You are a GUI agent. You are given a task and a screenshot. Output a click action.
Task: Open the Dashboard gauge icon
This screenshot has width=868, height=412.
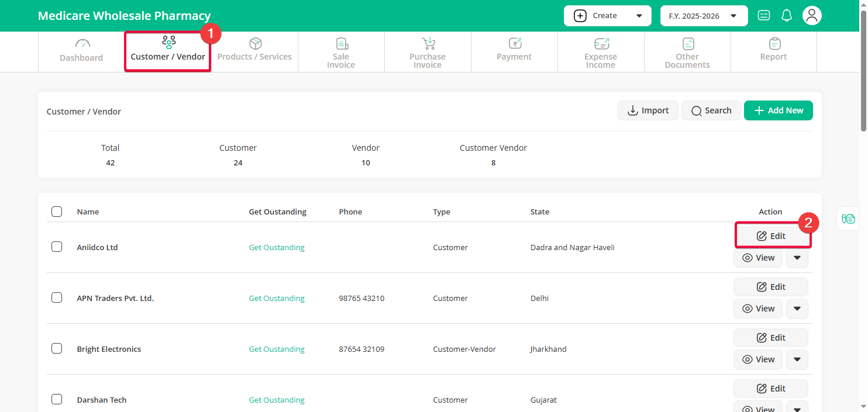tap(82, 44)
